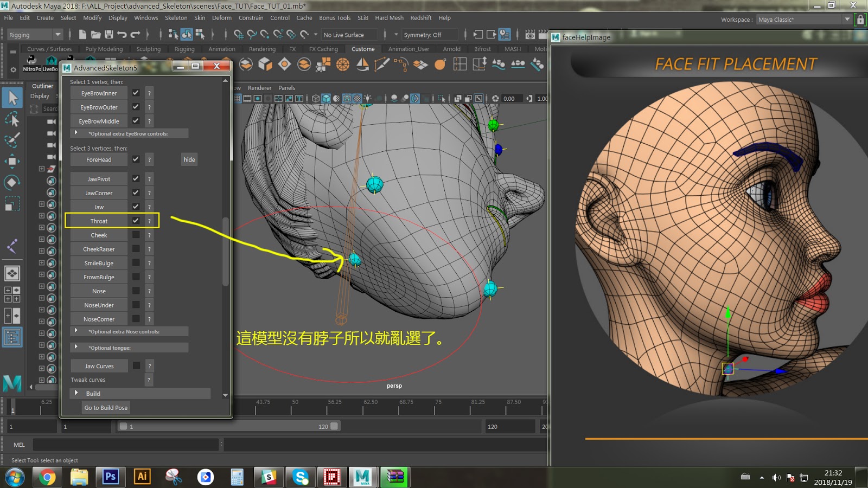
Task: Switch to the Rigging shelf tab
Action: [184, 49]
